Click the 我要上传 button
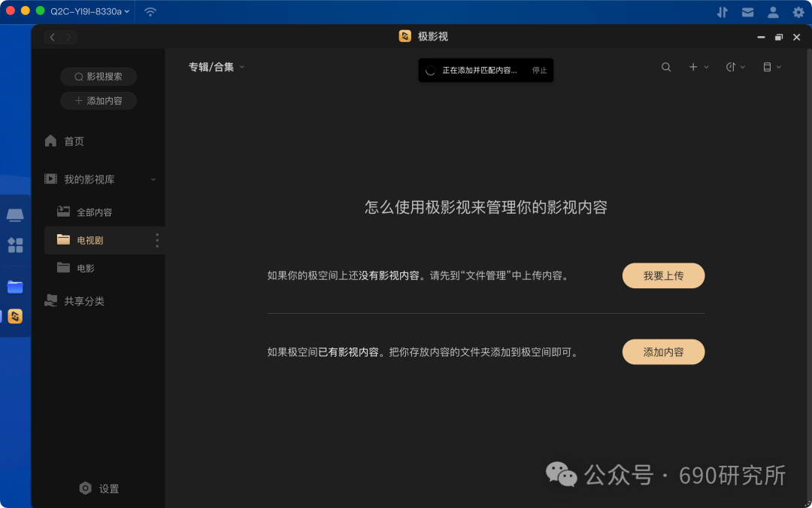This screenshot has width=812, height=508. [x=663, y=275]
